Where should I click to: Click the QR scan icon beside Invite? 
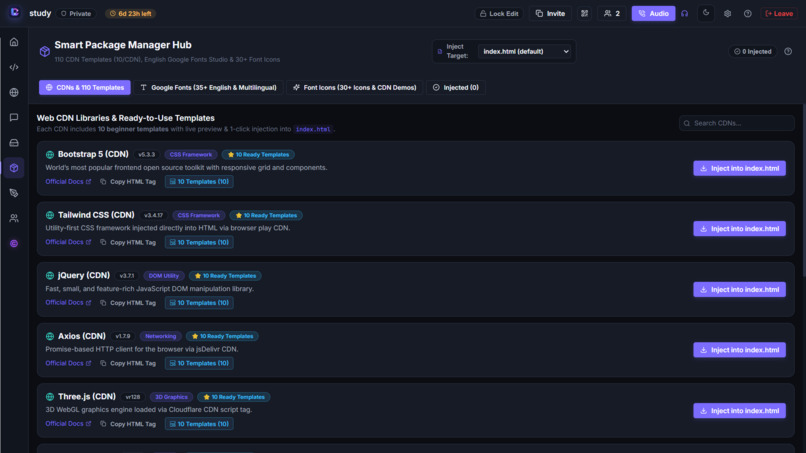tap(584, 14)
